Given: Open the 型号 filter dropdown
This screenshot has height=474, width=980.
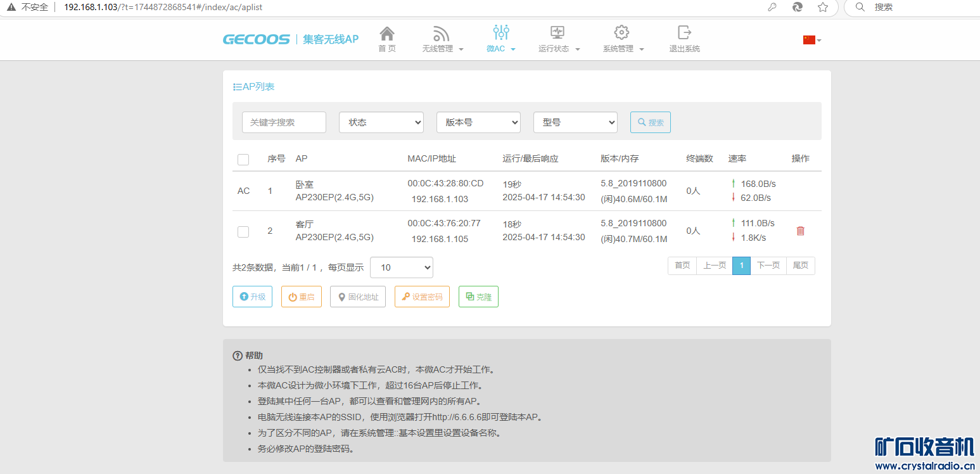Looking at the screenshot, I should 575,122.
